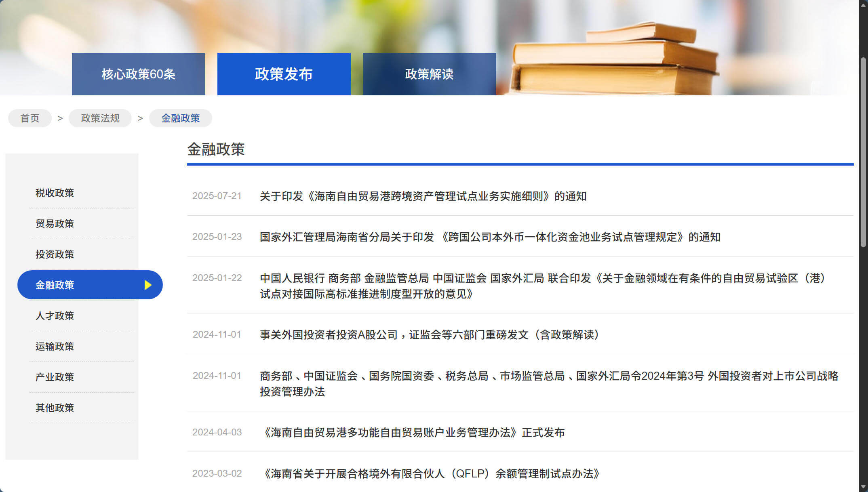Viewport: 868px width, 492px height.
Task: Open the 跨境资产管理试点业务实施细则 notice
Action: (x=423, y=196)
